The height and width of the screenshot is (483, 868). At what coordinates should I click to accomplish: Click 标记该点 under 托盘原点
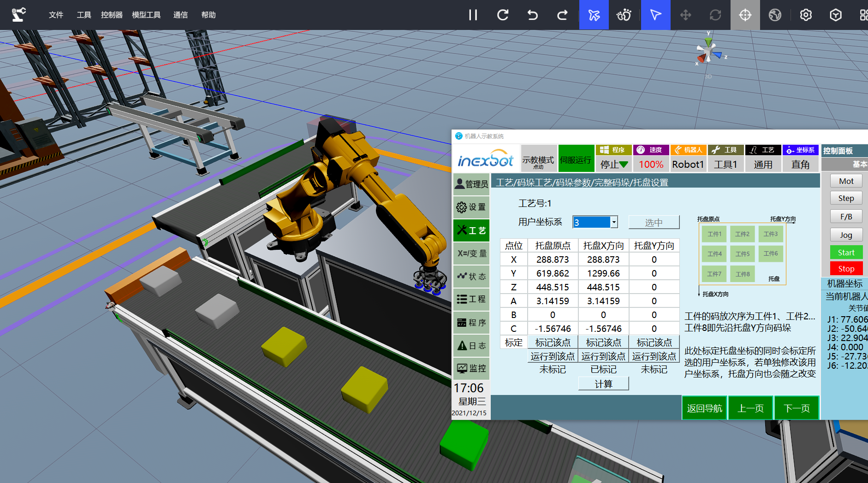point(553,342)
